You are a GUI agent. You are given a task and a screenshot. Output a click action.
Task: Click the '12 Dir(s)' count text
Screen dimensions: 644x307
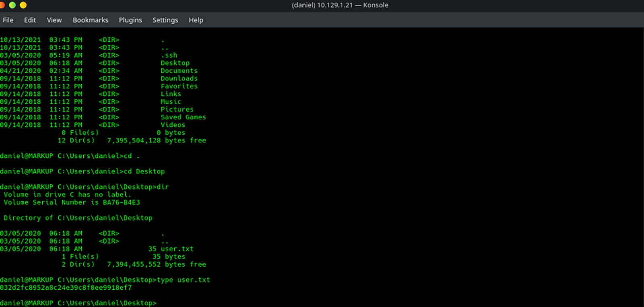coord(76,140)
